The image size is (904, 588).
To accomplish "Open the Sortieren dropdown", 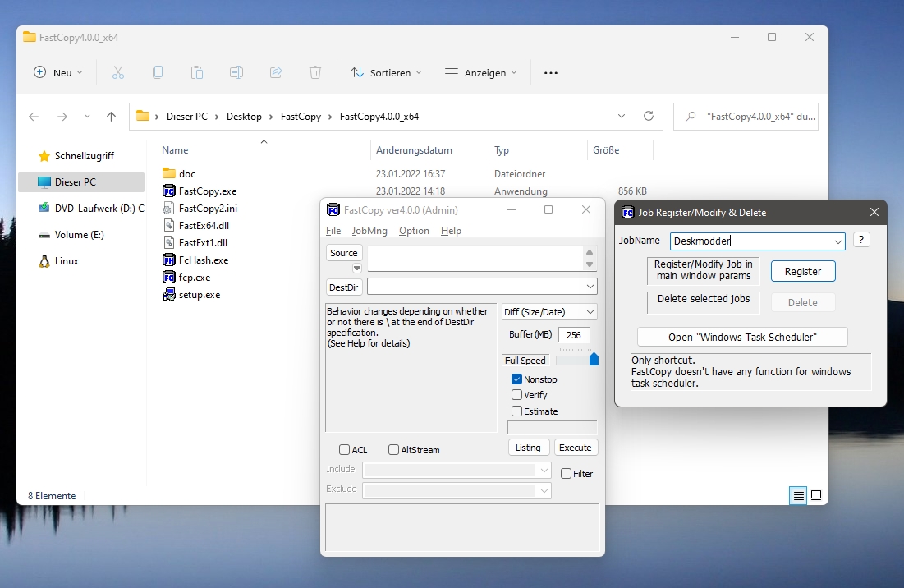I will (x=386, y=72).
